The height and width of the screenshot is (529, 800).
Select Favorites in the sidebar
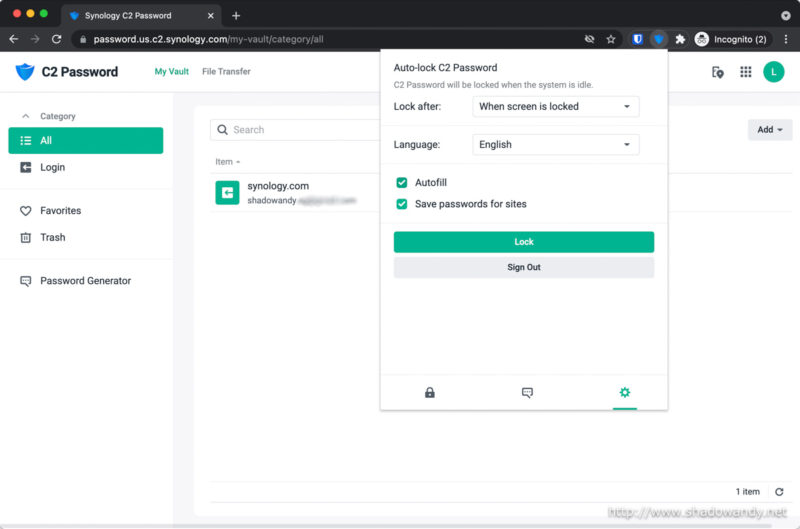[60, 211]
